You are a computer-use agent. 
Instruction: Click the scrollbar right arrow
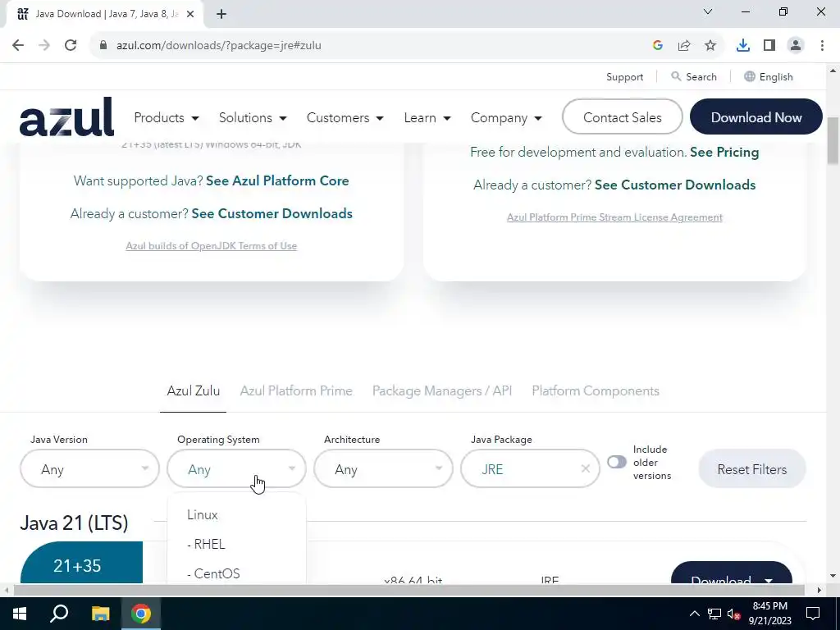coord(819,590)
